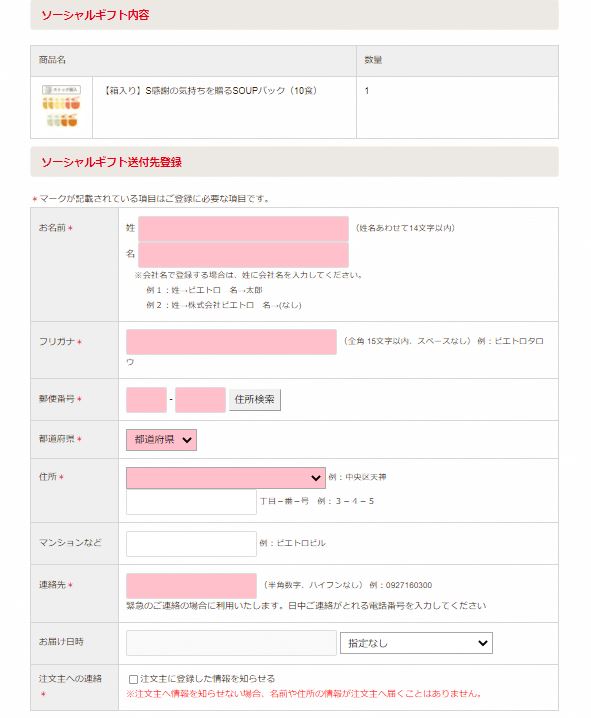Screen dimensions: 591x718
Task: Click the お届け日時 date input field
Action: pyautogui.click(x=231, y=643)
